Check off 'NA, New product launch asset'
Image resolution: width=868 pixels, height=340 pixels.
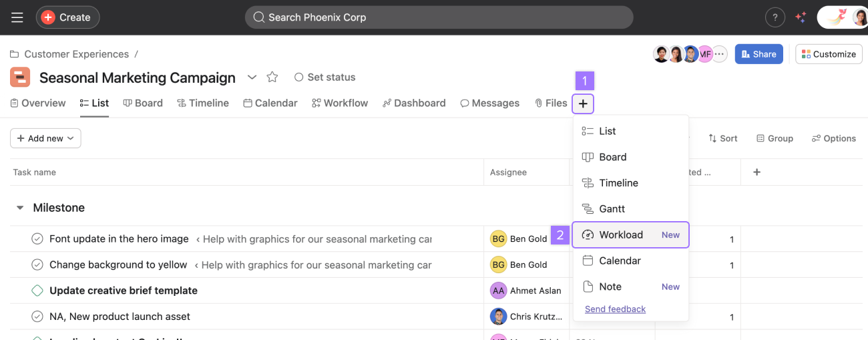tap(37, 317)
